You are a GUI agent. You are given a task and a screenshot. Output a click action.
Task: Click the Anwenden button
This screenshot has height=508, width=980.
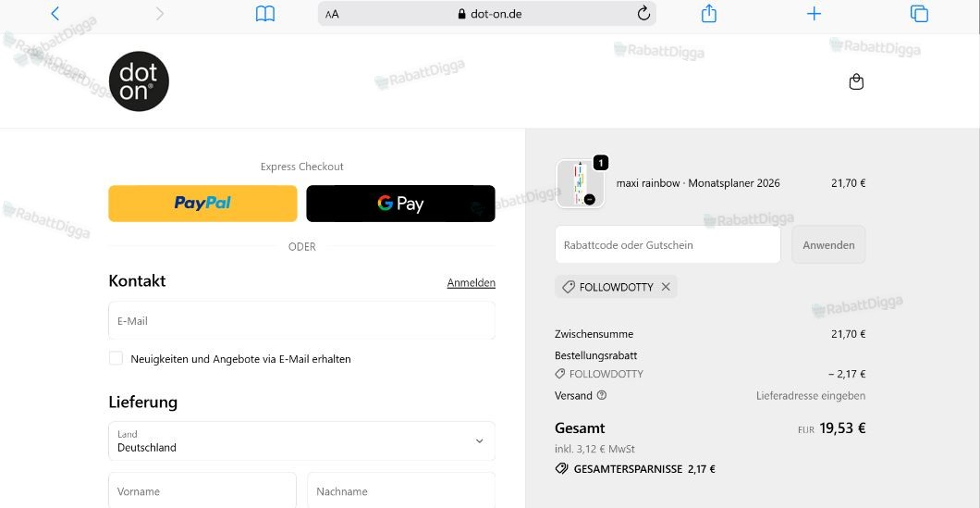[828, 244]
